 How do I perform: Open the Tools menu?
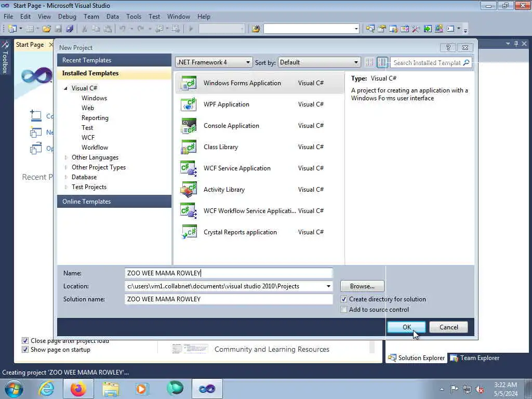click(134, 17)
